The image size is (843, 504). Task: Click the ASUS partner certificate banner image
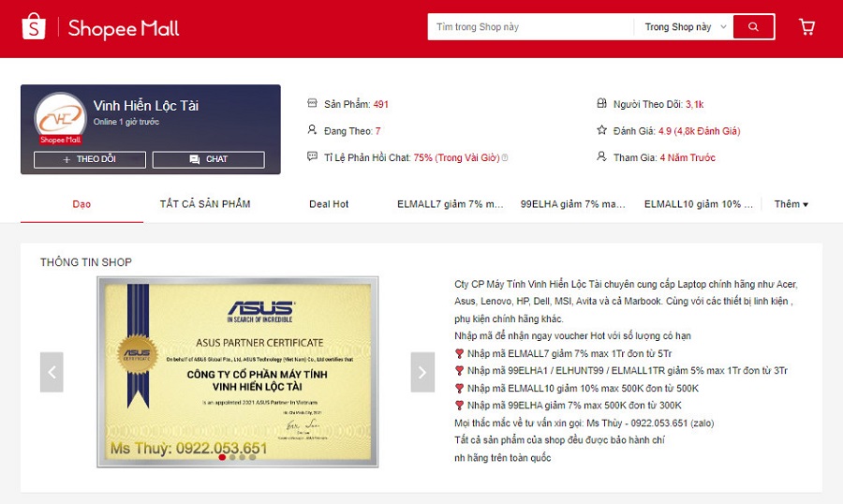(x=238, y=372)
